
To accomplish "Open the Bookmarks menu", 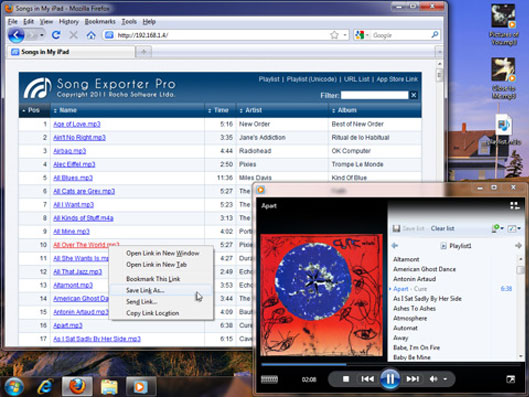I will tap(100, 21).
